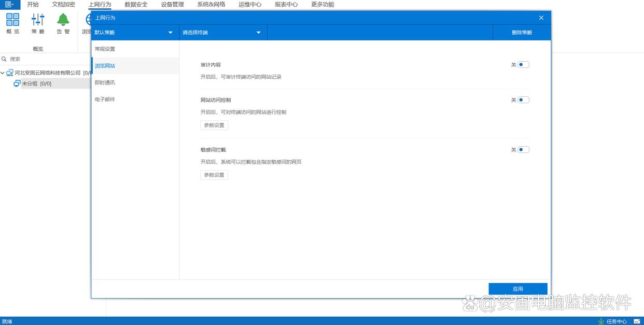Open the app menu icon at top-left
644x325 pixels.
pyautogui.click(x=9, y=4)
